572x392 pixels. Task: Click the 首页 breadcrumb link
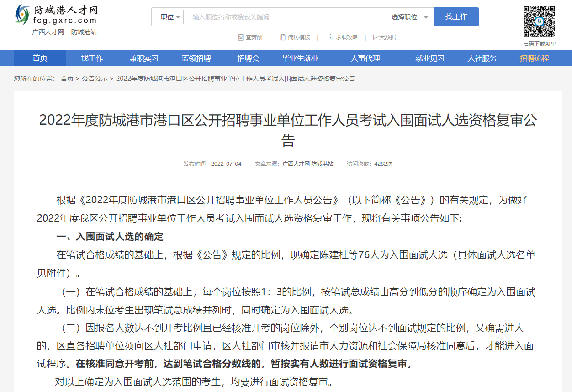pos(67,79)
